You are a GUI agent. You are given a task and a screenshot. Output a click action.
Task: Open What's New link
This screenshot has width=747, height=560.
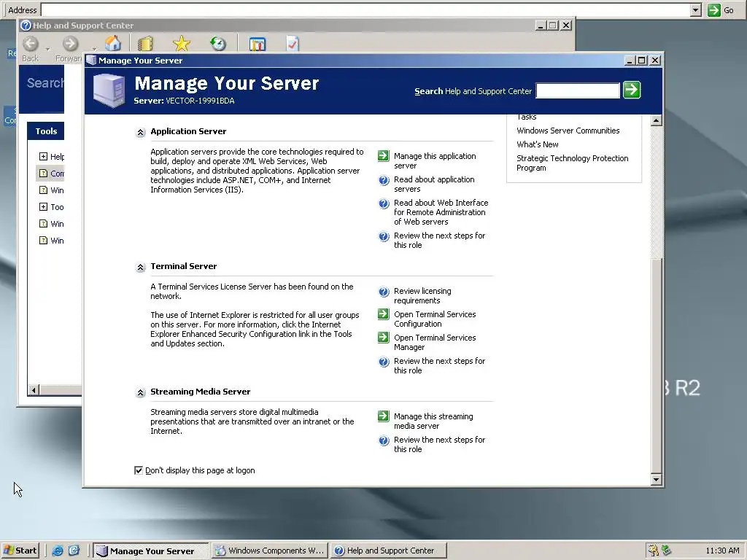tap(538, 144)
